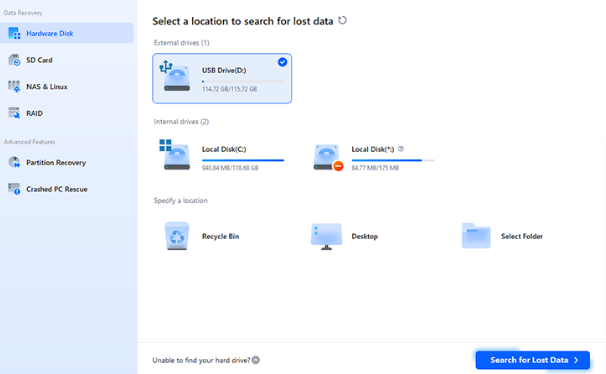
Task: Click the Specify a location heading
Action: click(180, 200)
